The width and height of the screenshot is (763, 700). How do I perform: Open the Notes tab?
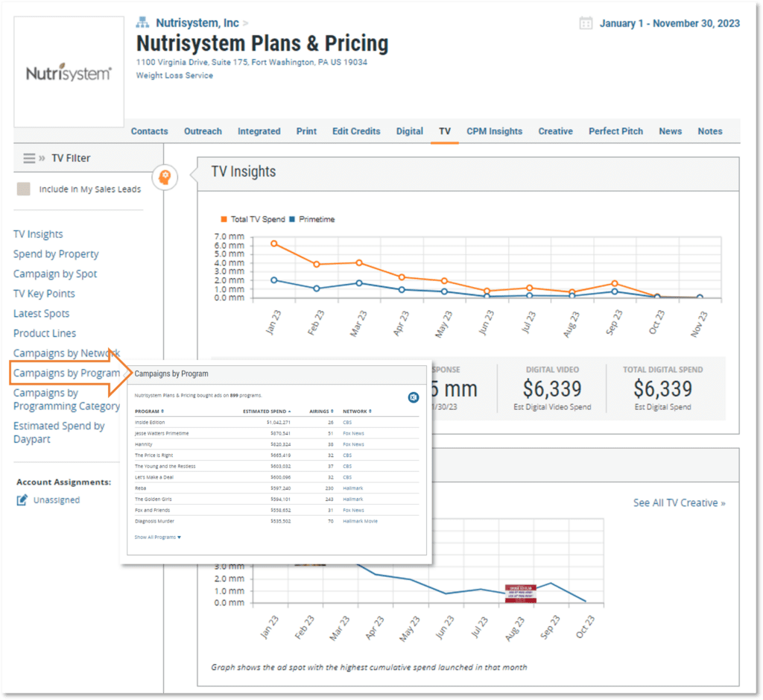tap(710, 131)
